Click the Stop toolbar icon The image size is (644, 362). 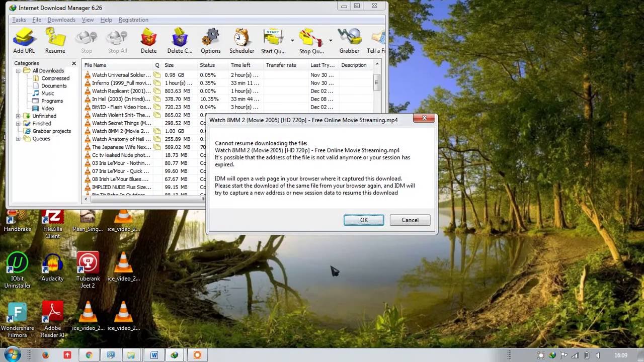click(x=87, y=41)
